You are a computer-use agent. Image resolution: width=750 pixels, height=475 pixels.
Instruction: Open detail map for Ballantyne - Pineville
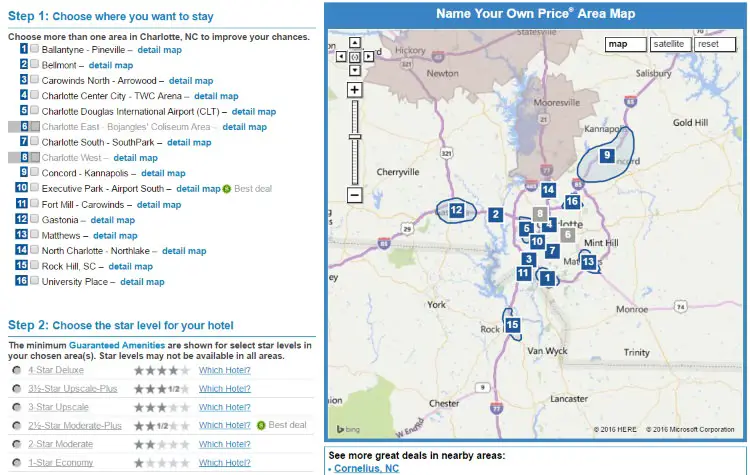(160, 50)
